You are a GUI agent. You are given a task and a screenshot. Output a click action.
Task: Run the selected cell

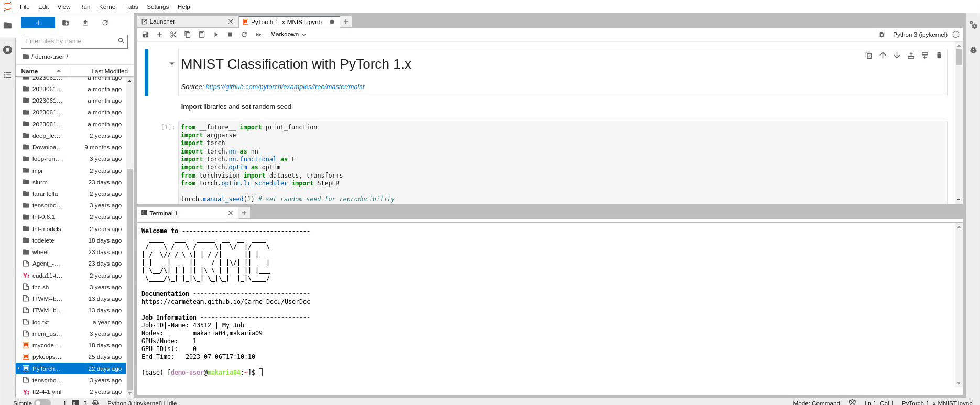[216, 35]
